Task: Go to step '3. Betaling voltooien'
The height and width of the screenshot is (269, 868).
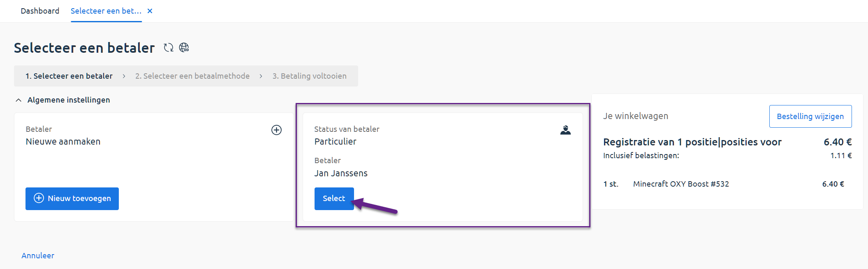Action: pyautogui.click(x=310, y=76)
